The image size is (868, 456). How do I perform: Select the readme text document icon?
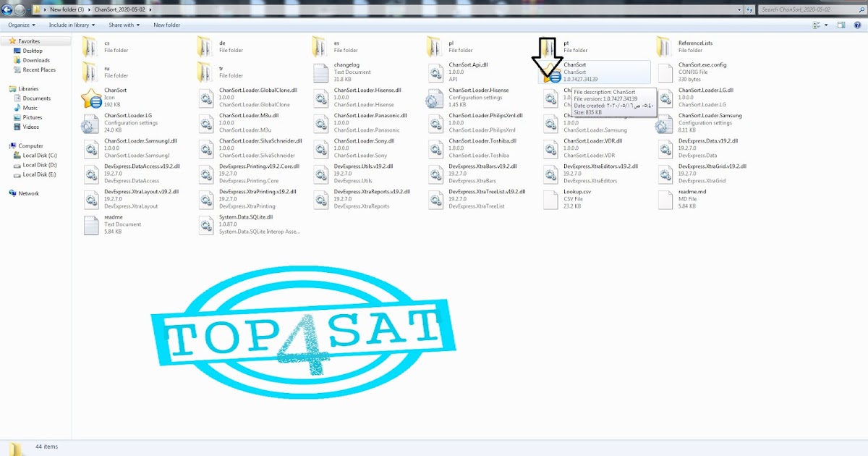90,224
